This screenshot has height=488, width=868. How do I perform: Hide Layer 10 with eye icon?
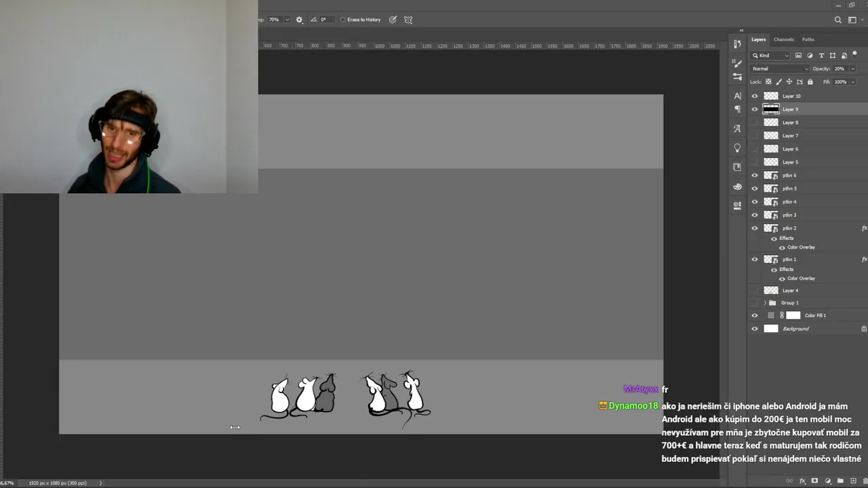point(755,96)
